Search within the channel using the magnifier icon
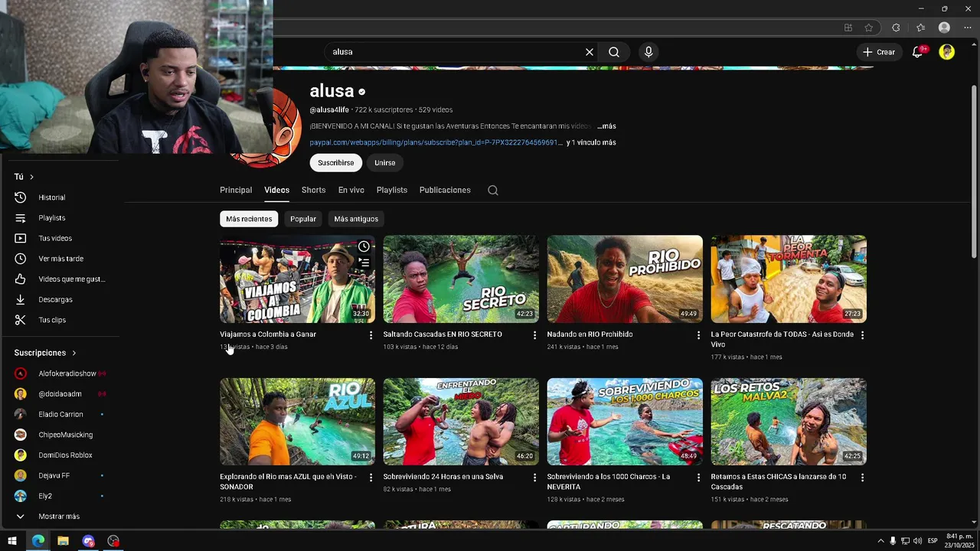The height and width of the screenshot is (551, 980). coord(493,191)
